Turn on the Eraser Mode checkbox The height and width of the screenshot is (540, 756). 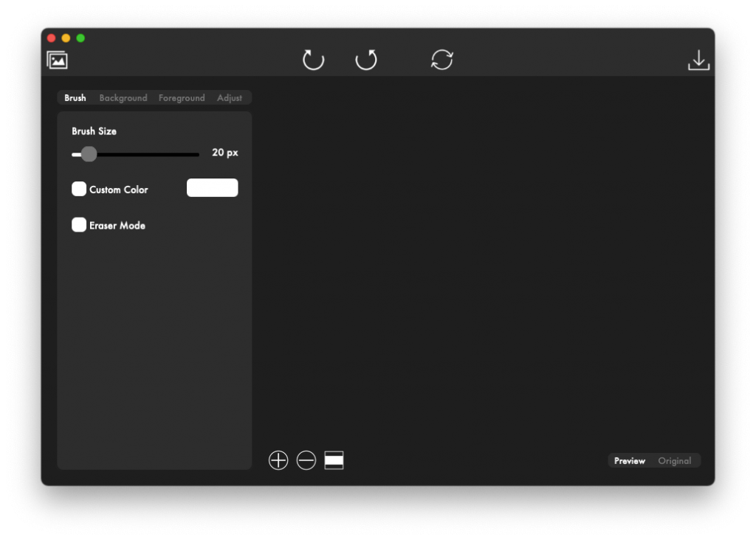[x=79, y=225]
